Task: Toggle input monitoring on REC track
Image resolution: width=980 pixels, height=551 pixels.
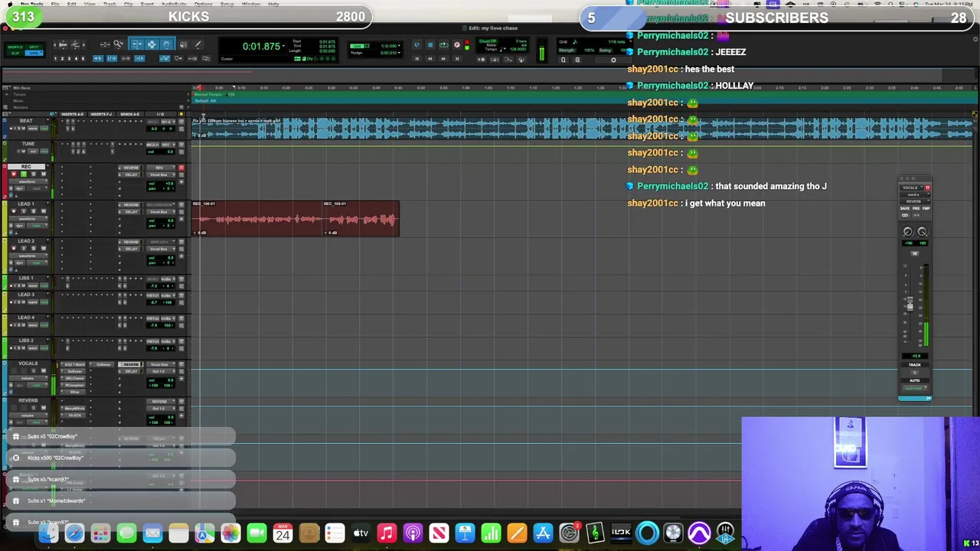Action: pos(24,174)
